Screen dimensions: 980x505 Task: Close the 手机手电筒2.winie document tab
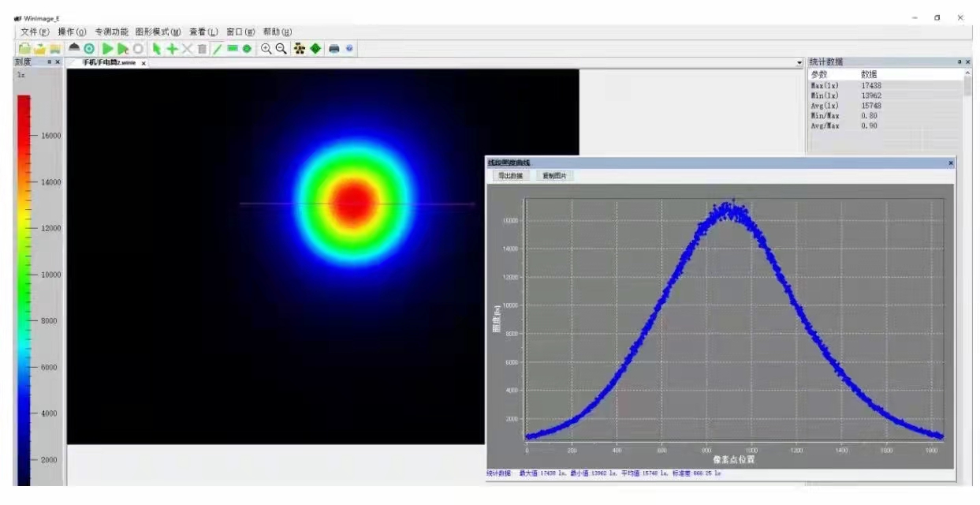143,63
